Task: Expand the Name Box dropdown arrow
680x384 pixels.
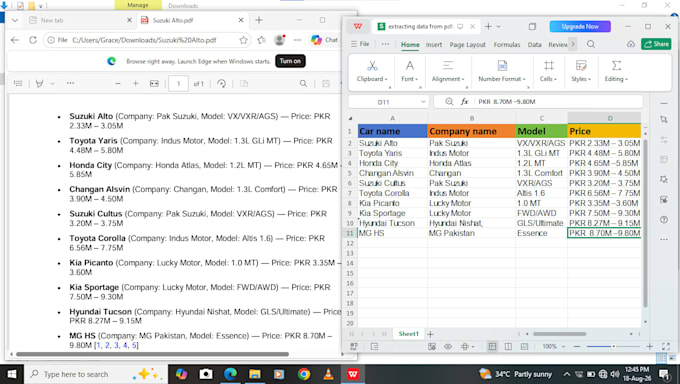Action: [423, 102]
